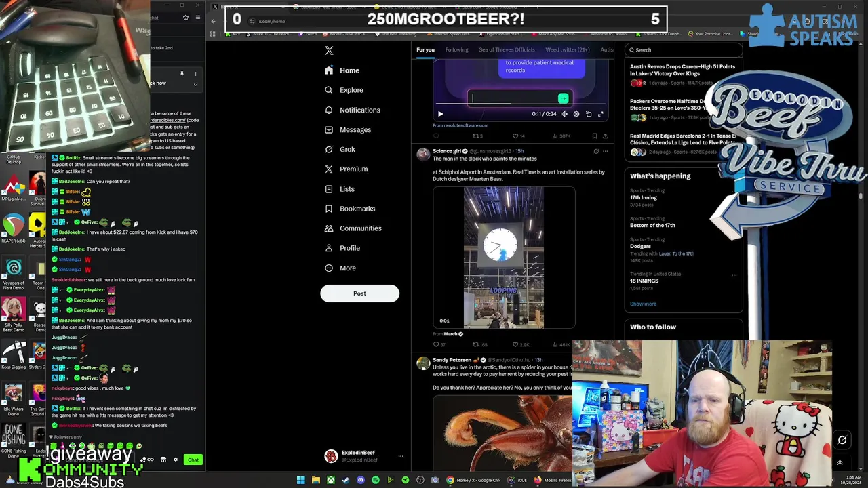The width and height of the screenshot is (868, 488).
Task: Click the X Search input field
Action: click(684, 49)
